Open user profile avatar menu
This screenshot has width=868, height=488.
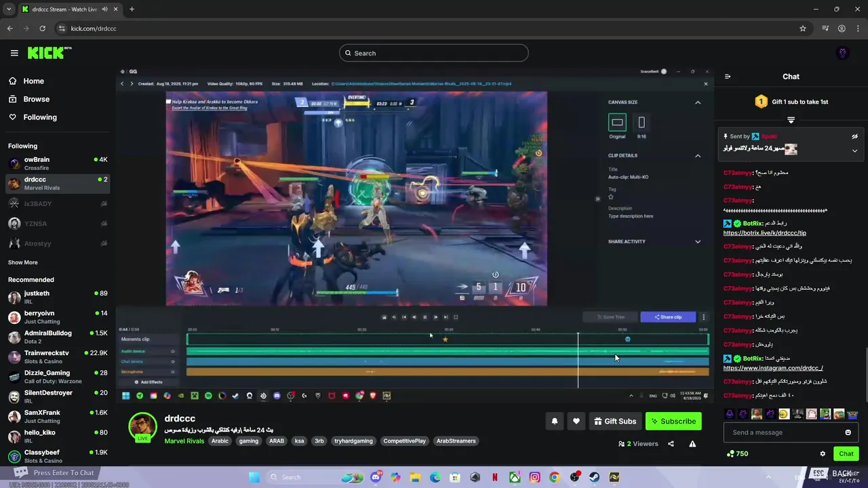pos(843,53)
